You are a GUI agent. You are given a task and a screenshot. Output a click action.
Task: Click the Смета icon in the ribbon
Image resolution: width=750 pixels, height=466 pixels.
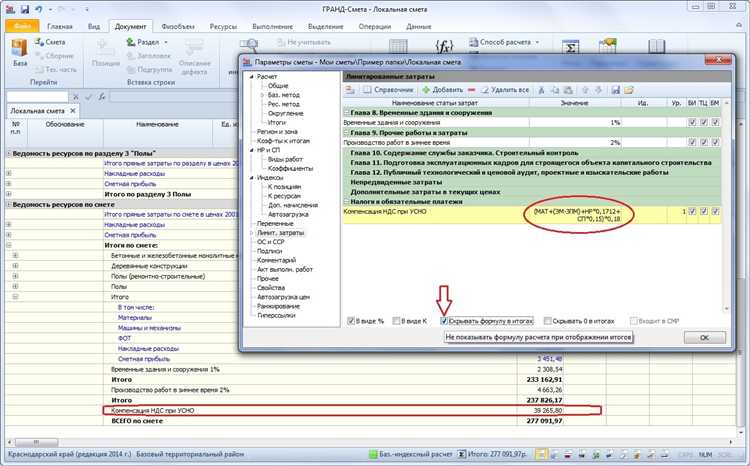click(41, 43)
